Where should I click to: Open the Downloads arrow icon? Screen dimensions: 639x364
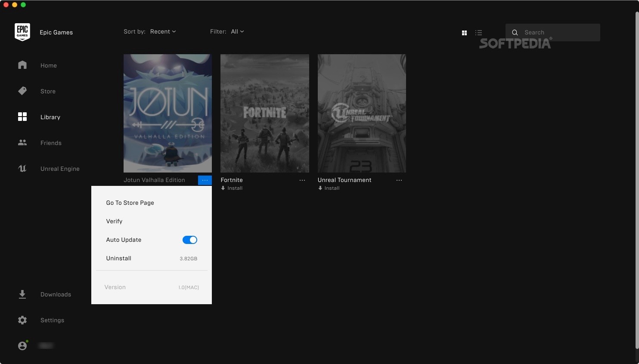click(22, 294)
